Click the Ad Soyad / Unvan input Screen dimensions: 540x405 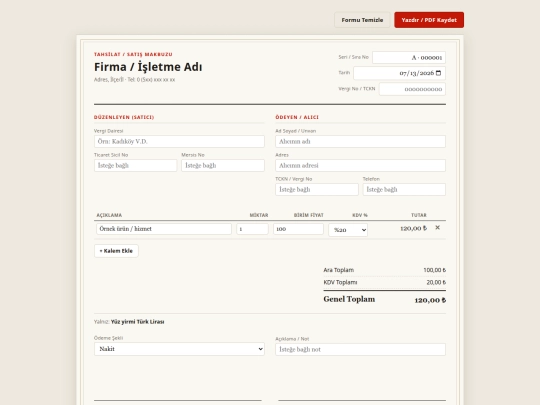pos(360,142)
